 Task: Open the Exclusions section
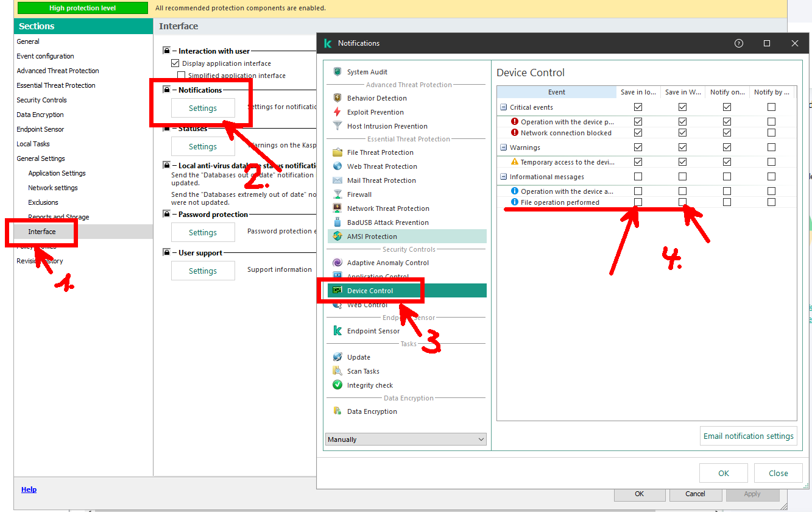point(43,202)
